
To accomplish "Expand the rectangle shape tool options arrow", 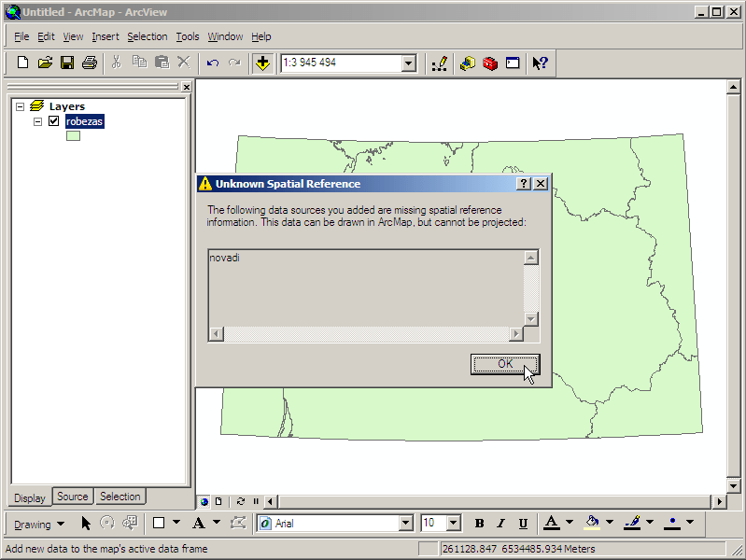I will coord(176,523).
